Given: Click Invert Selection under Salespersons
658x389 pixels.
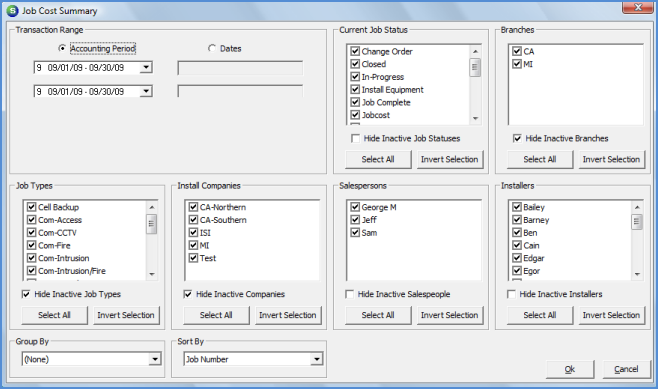Looking at the screenshot, I should click(449, 315).
